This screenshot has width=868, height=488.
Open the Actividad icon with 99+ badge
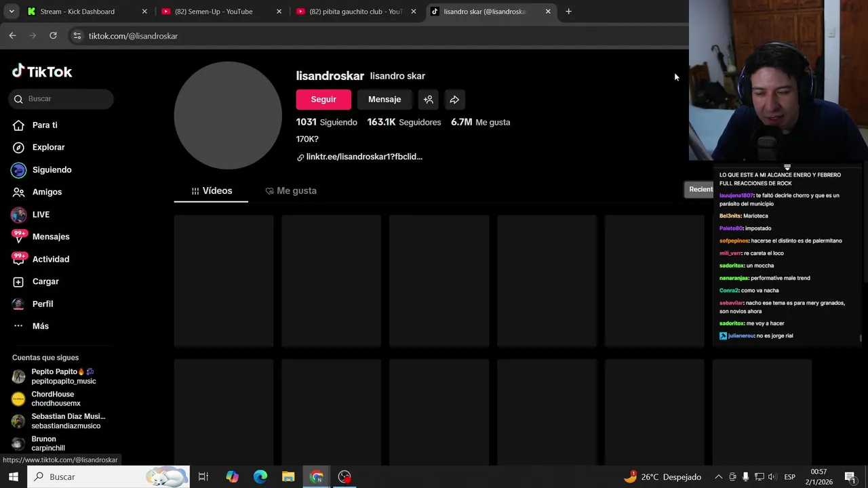point(18,259)
